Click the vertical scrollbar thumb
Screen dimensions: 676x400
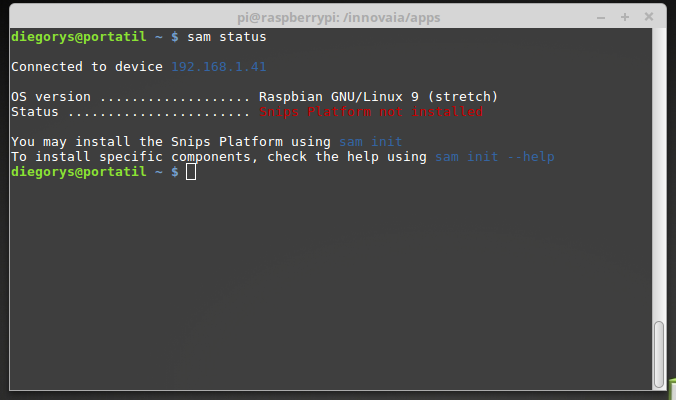click(658, 352)
